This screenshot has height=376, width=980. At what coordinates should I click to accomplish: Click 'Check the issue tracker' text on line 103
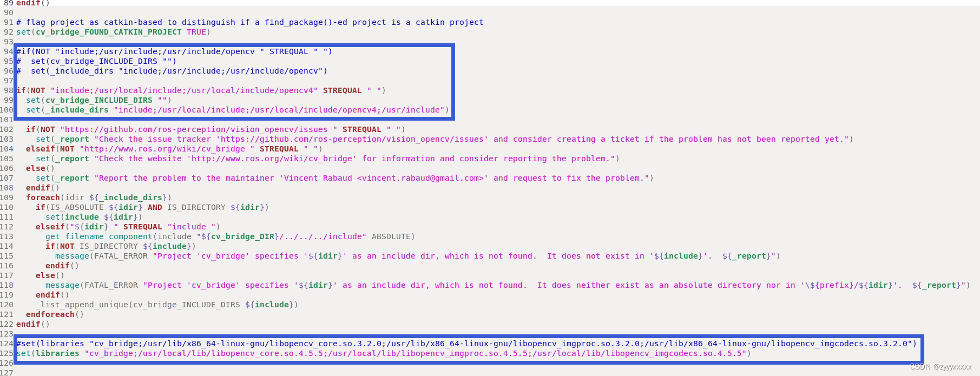coord(155,139)
